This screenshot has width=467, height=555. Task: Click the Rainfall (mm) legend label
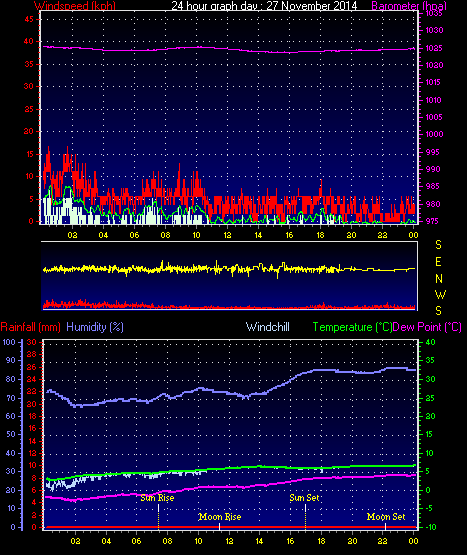click(30, 327)
